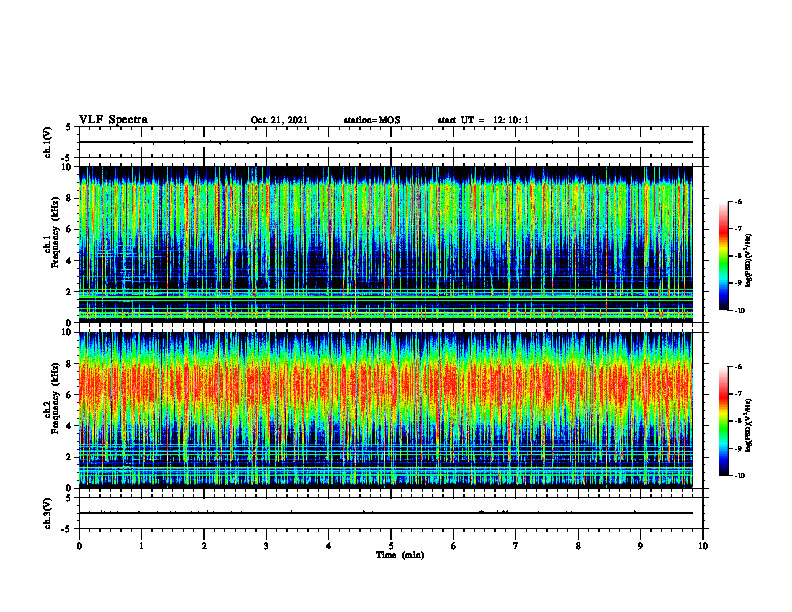The height and width of the screenshot is (612, 792).
Task: Click time axis tick label 8
Action: (578, 546)
